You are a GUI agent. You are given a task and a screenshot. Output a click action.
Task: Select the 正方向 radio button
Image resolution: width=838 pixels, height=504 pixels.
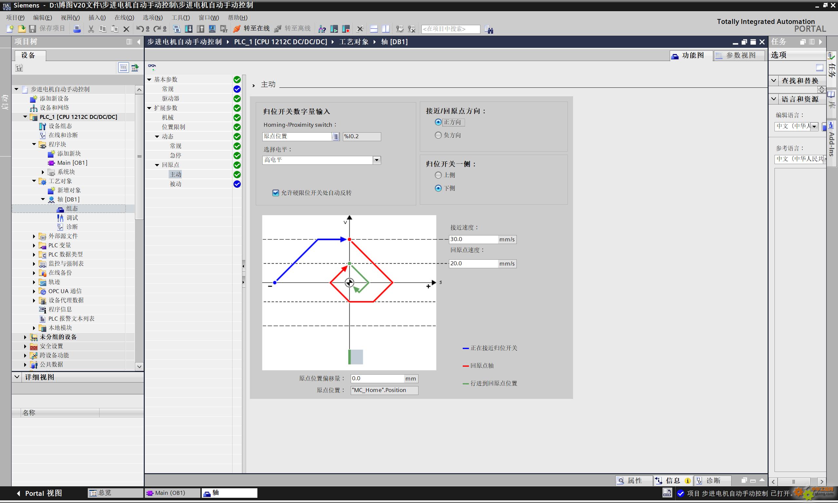tap(438, 122)
